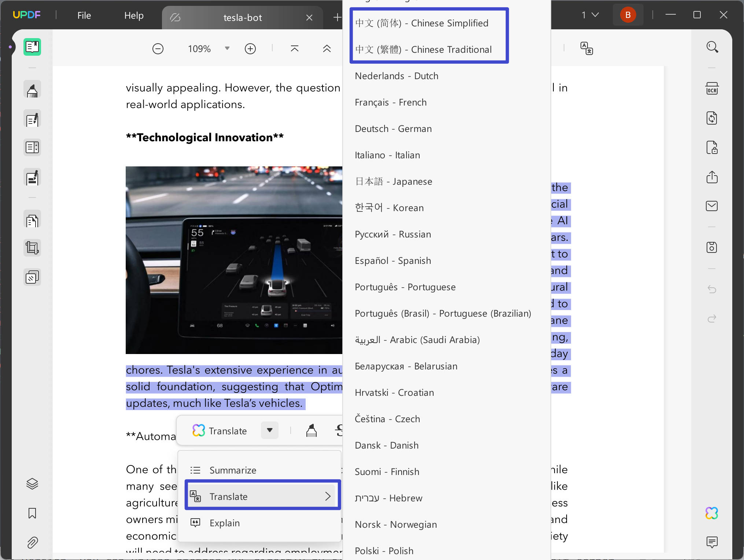Open the Edit PDF tool in left sidebar
This screenshot has width=744, height=560.
point(32,119)
